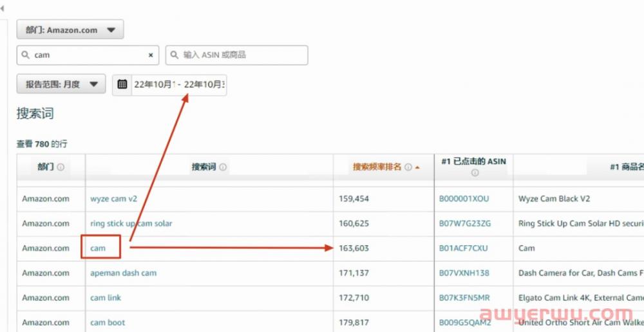This screenshot has height=332, width=644.
Task: Open ASIN link B07VXNH138
Action: [464, 273]
